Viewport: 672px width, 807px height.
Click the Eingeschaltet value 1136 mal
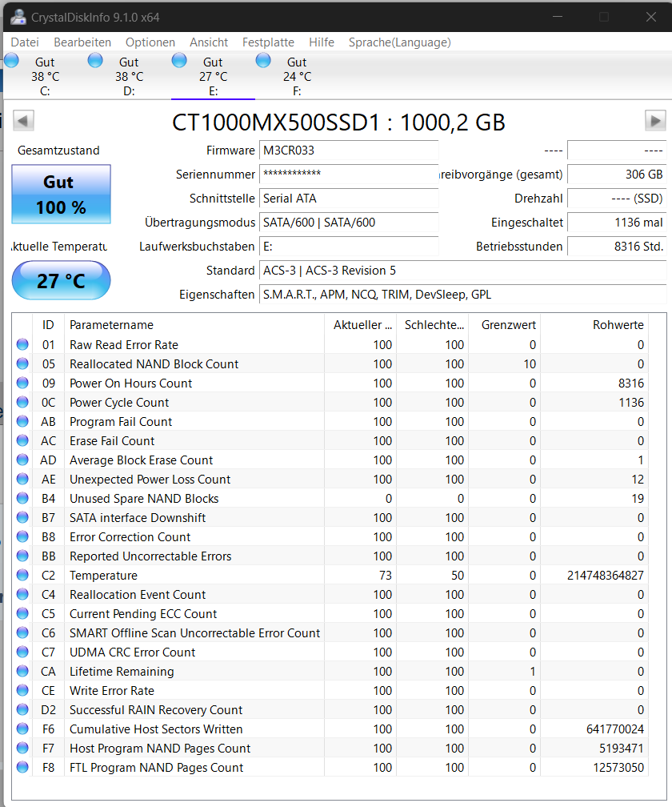point(617,223)
